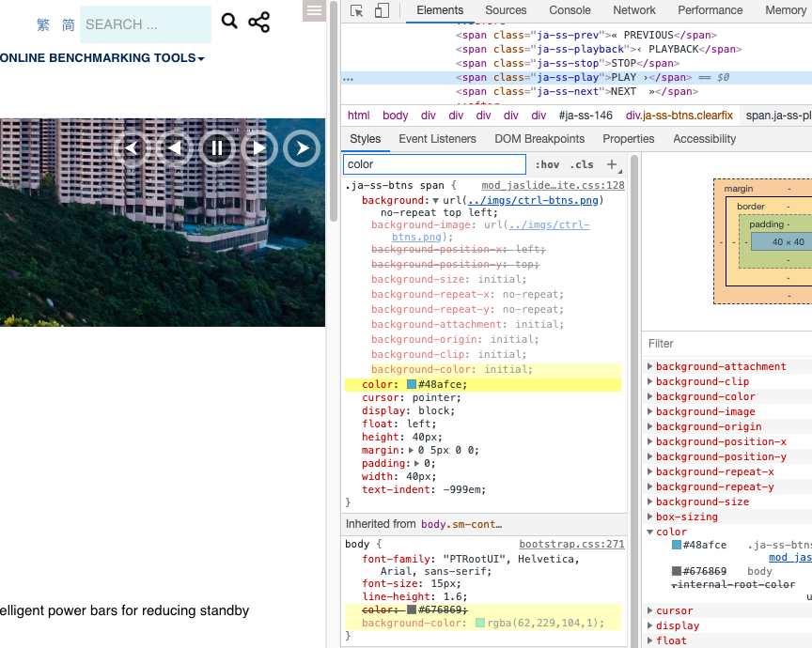This screenshot has height=648, width=812.
Task: Toggle the .cls class editor
Action: coord(584,164)
